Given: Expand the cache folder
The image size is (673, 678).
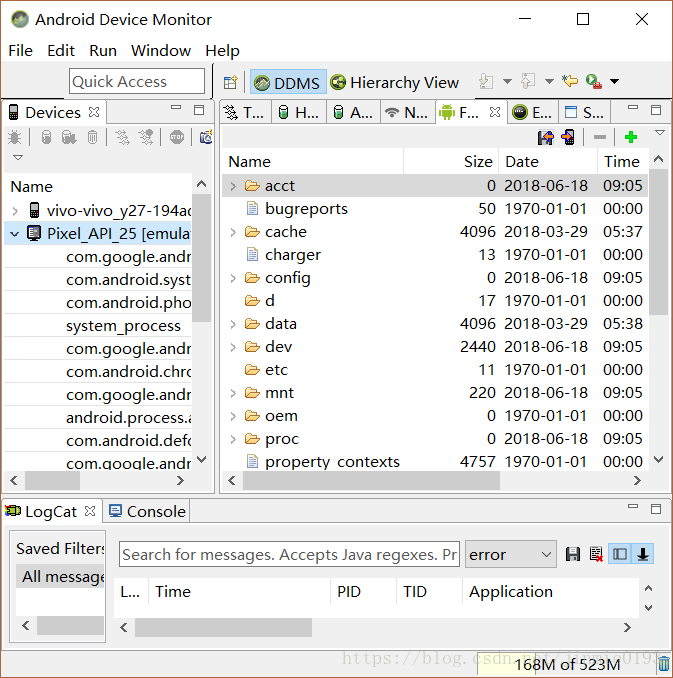Looking at the screenshot, I should click(233, 232).
